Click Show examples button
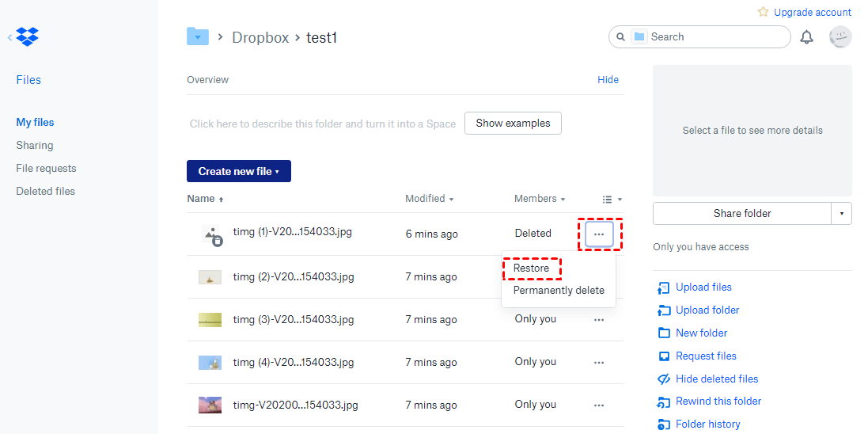868x434 pixels. click(x=513, y=123)
